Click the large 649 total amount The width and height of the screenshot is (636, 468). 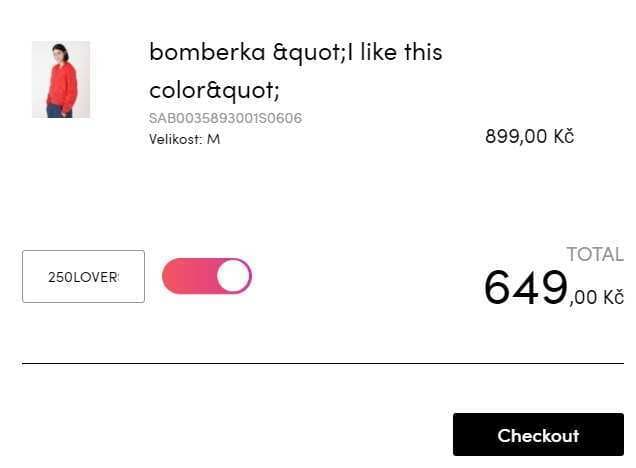pyautogui.click(x=526, y=288)
